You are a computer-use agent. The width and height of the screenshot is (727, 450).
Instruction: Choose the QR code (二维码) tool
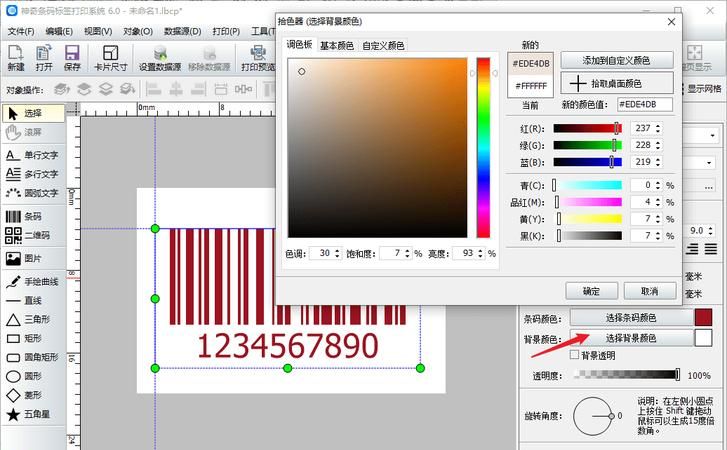tap(33, 235)
